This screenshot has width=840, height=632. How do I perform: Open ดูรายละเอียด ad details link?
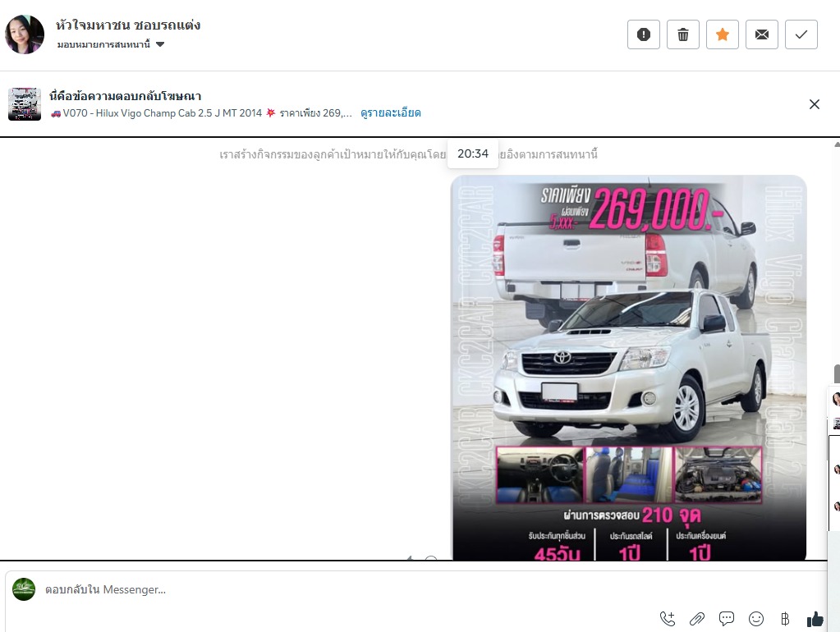(391, 113)
